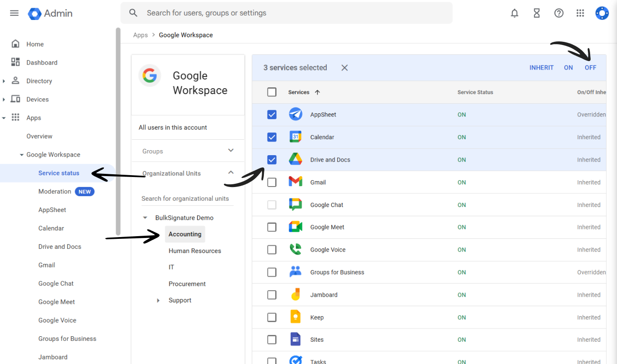Click the AppSheet service icon

click(x=295, y=114)
